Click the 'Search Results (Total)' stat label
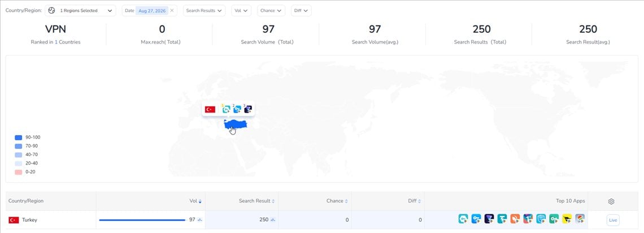The image size is (644, 233). click(x=480, y=42)
